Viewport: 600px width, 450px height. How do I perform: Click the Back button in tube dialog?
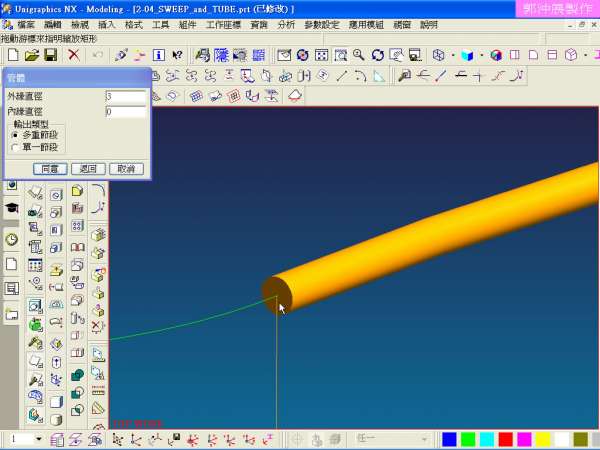88,169
